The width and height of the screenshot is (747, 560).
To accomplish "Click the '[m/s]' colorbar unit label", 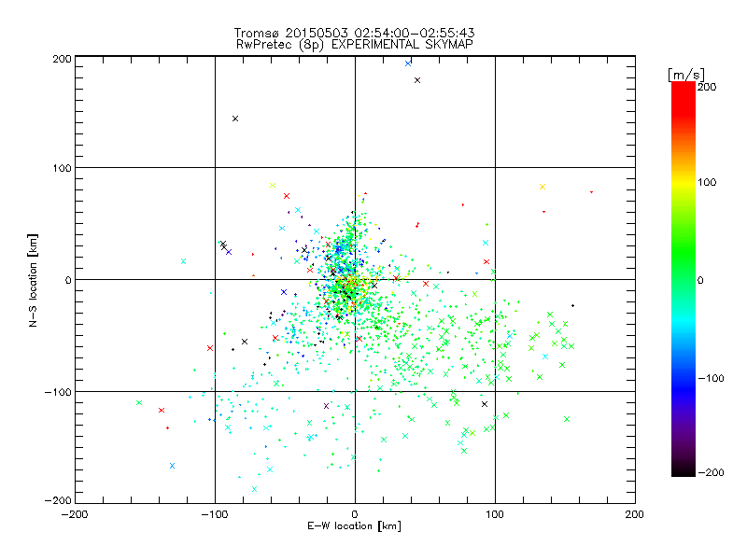I will point(686,75).
